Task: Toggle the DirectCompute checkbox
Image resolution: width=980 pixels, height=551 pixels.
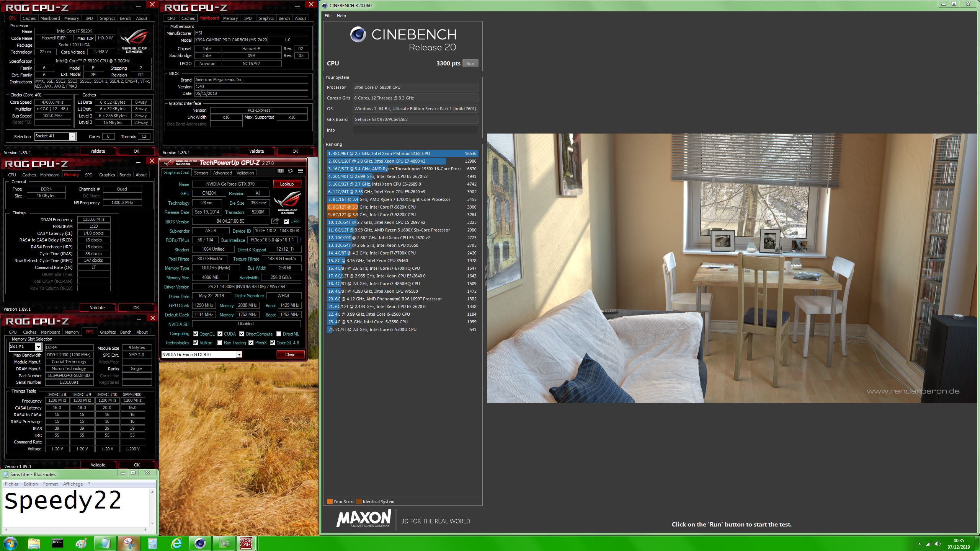Action: (242, 334)
